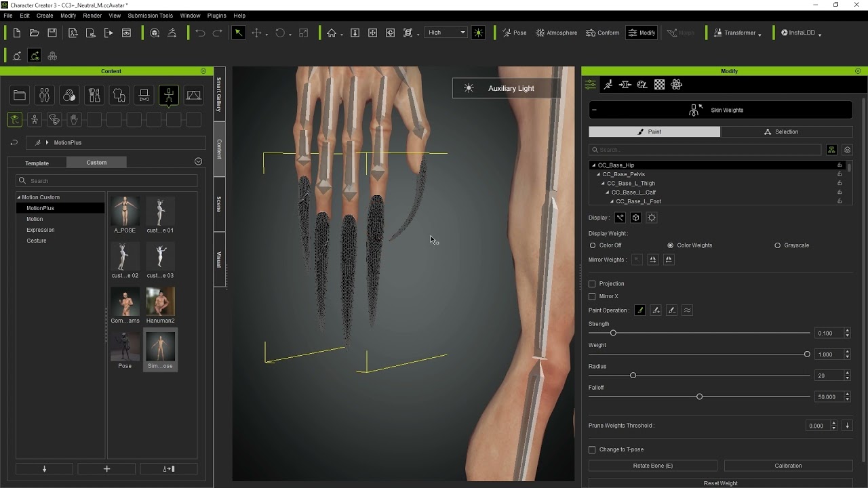Choose the Rotate tool

pyautogui.click(x=279, y=33)
